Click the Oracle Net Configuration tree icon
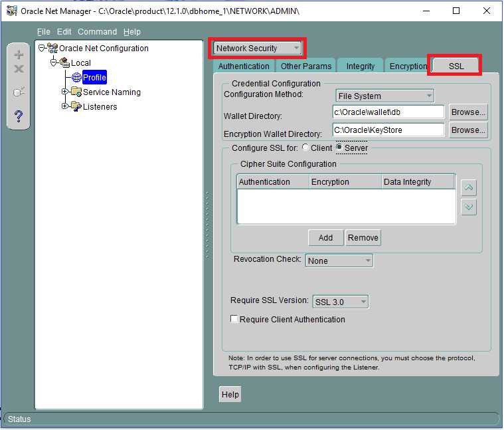Screen dimensions: 504x430 [x=52, y=49]
